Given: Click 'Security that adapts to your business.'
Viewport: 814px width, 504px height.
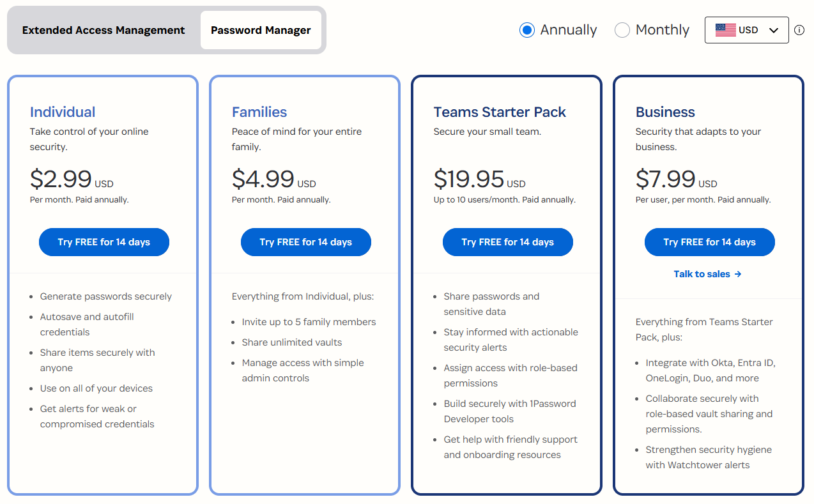Looking at the screenshot, I should click(x=698, y=139).
